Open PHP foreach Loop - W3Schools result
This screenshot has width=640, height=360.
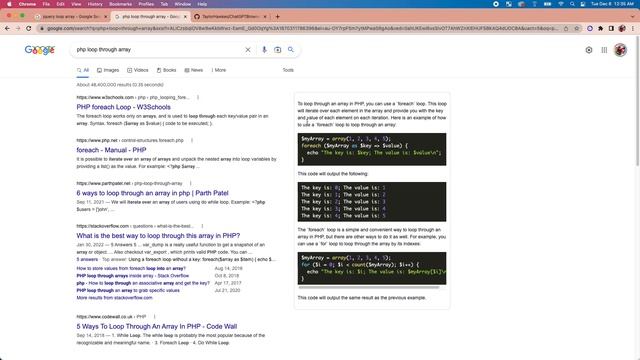pyautogui.click(x=124, y=107)
